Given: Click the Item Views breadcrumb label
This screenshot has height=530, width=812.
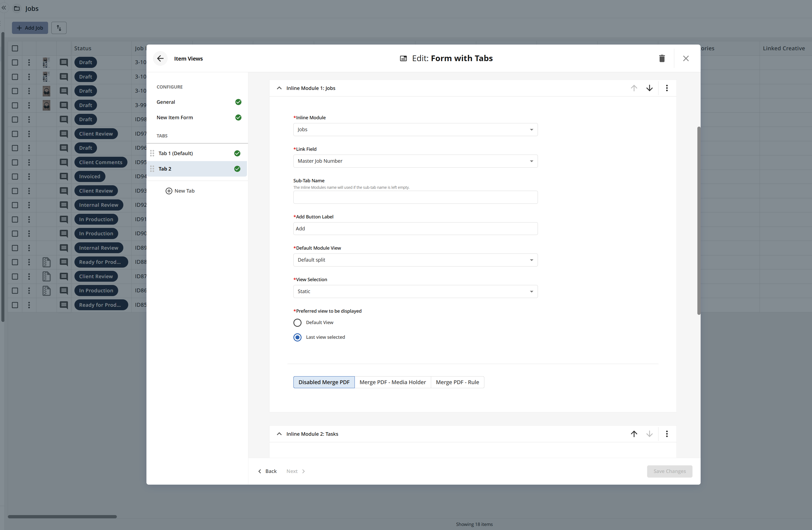Looking at the screenshot, I should 188,58.
